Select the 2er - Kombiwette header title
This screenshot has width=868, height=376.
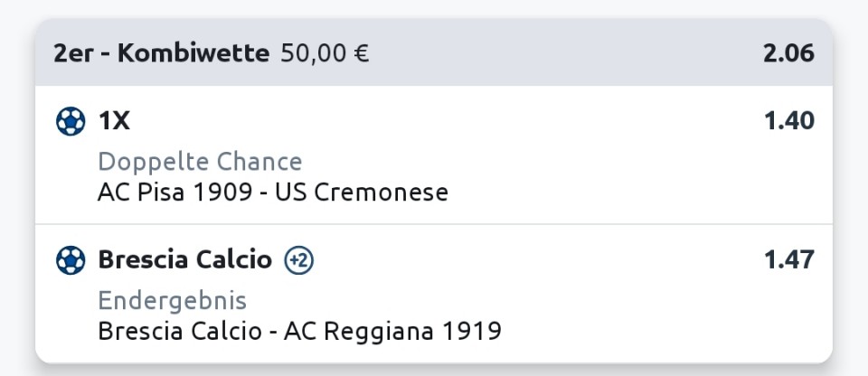click(x=162, y=53)
